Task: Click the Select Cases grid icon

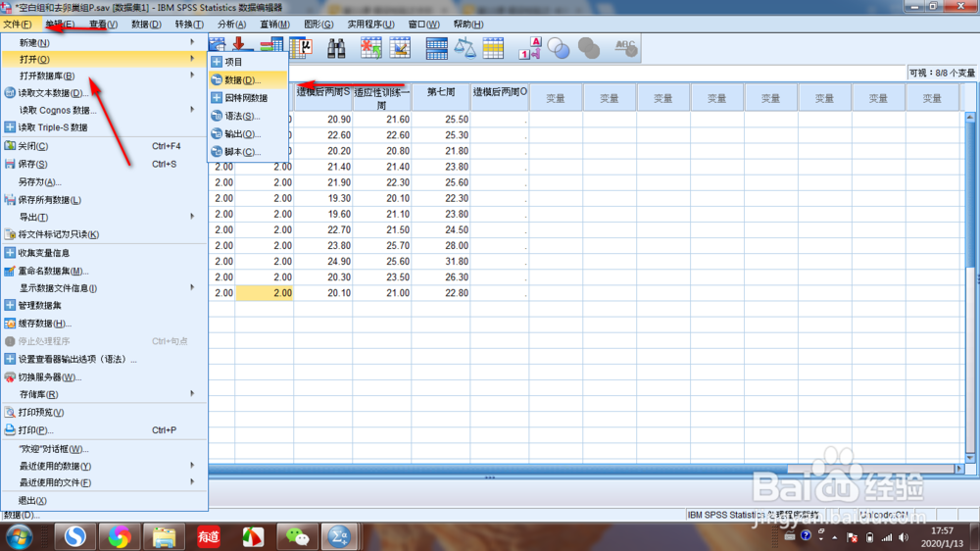Action: (493, 48)
